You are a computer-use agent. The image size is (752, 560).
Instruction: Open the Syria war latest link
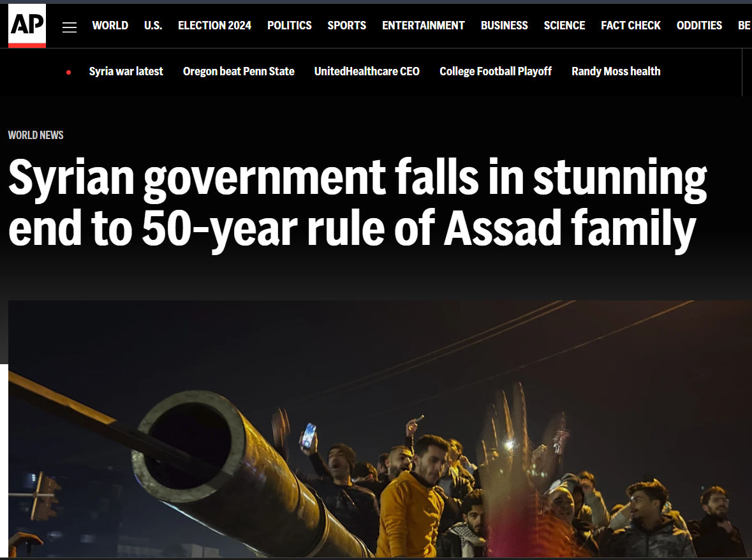[x=126, y=71]
